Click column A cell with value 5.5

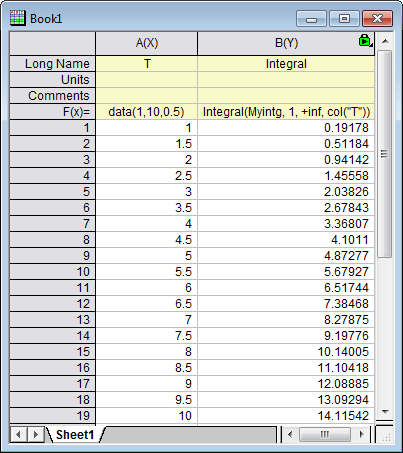pyautogui.click(x=147, y=272)
